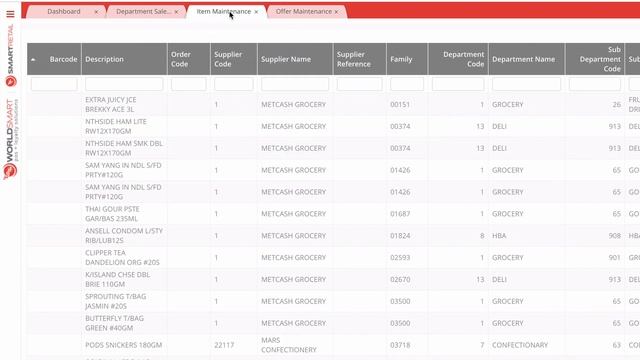Focus the Department Name filter field
Viewport: 640px width, 360px height.
(527, 84)
